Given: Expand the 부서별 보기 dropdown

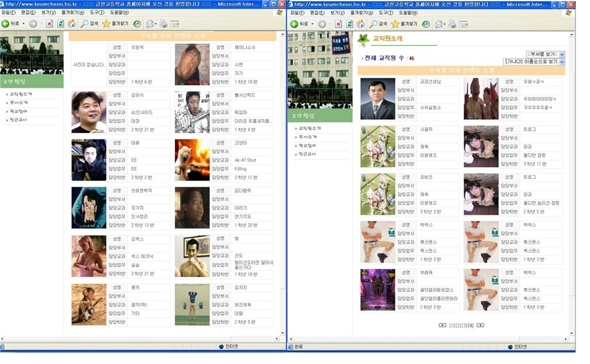Looking at the screenshot, I should coord(561,54).
